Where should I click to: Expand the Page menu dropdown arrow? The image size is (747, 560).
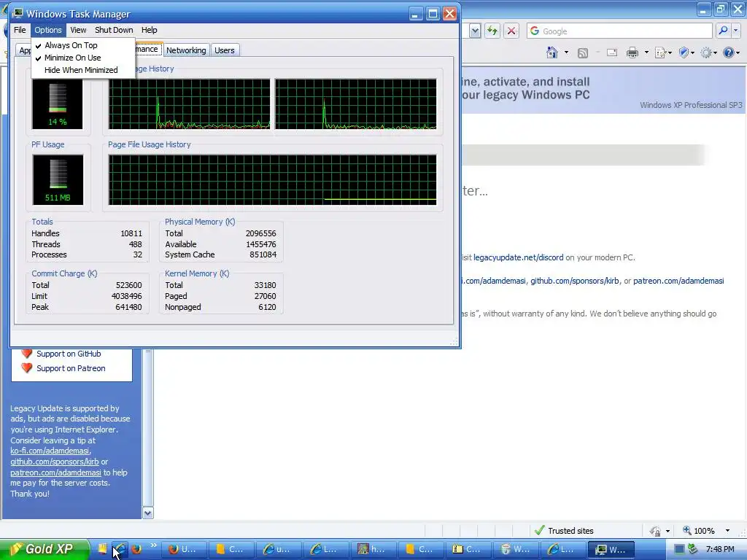click(x=670, y=52)
